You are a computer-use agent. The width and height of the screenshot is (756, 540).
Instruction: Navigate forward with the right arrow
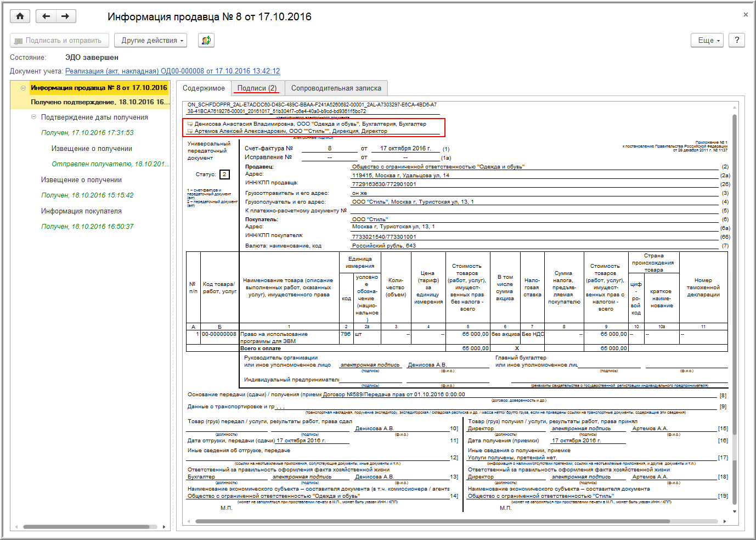point(65,16)
